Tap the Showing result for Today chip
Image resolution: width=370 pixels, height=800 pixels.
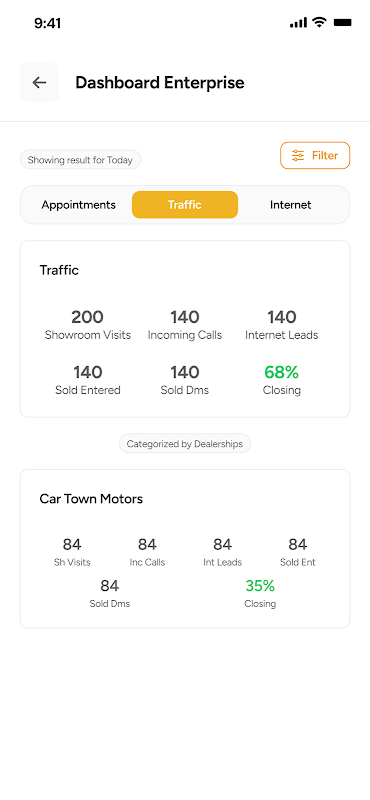(80, 160)
